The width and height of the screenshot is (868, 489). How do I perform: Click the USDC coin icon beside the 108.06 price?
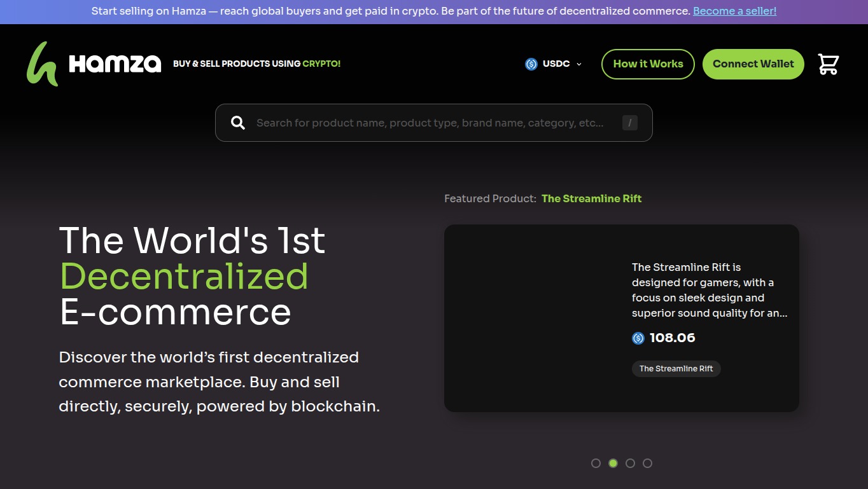pyautogui.click(x=638, y=338)
